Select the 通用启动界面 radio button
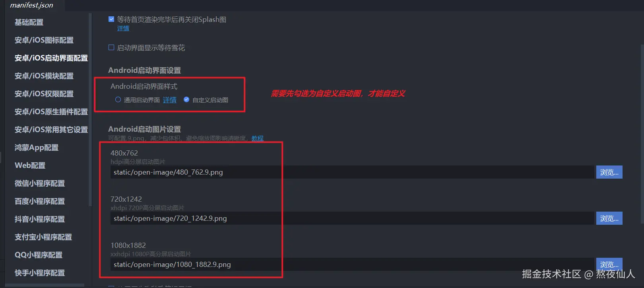This screenshot has width=644, height=288. pos(118,99)
